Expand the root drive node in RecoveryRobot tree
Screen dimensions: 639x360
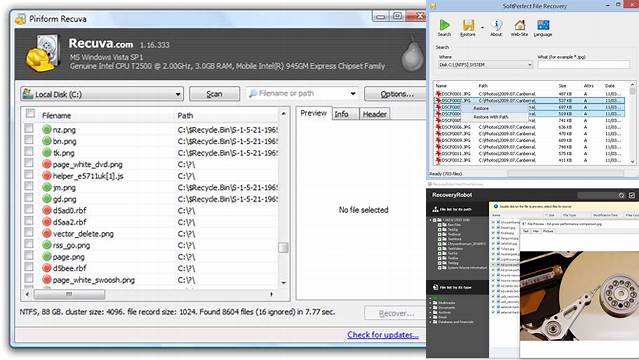pyautogui.click(x=430, y=220)
